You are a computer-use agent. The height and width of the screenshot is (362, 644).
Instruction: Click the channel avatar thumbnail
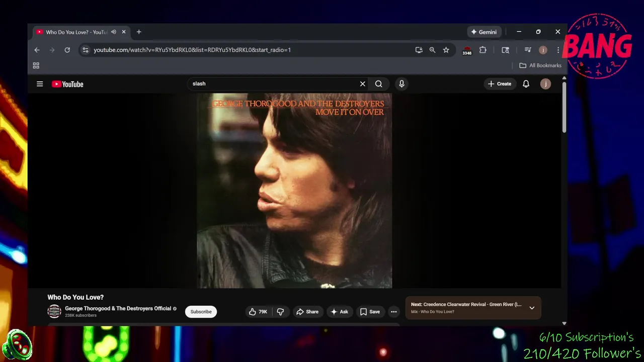click(x=54, y=312)
